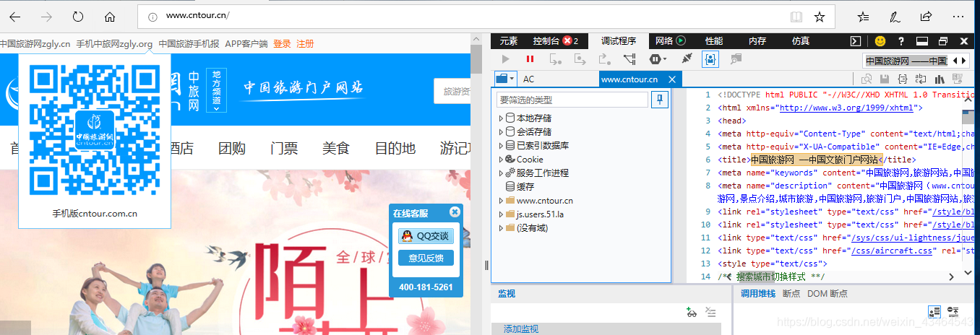Click the filter type input field

click(572, 100)
